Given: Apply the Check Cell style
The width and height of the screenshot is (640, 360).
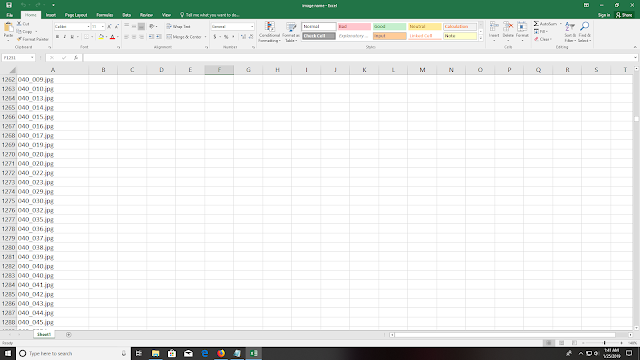Looking at the screenshot, I should 319,36.
